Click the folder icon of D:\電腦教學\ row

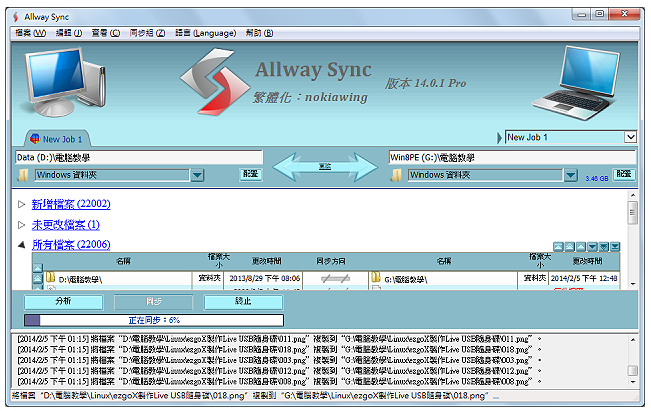tap(51, 277)
